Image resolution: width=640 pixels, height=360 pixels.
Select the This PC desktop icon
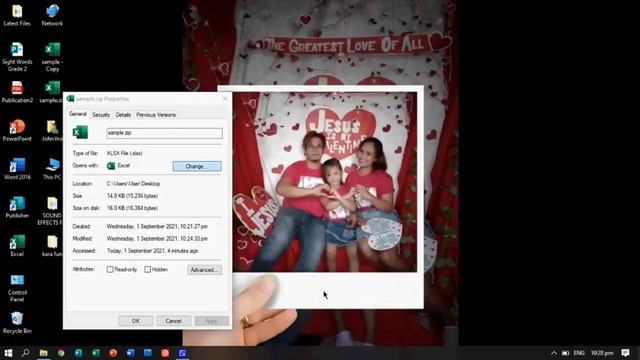pyautogui.click(x=52, y=169)
